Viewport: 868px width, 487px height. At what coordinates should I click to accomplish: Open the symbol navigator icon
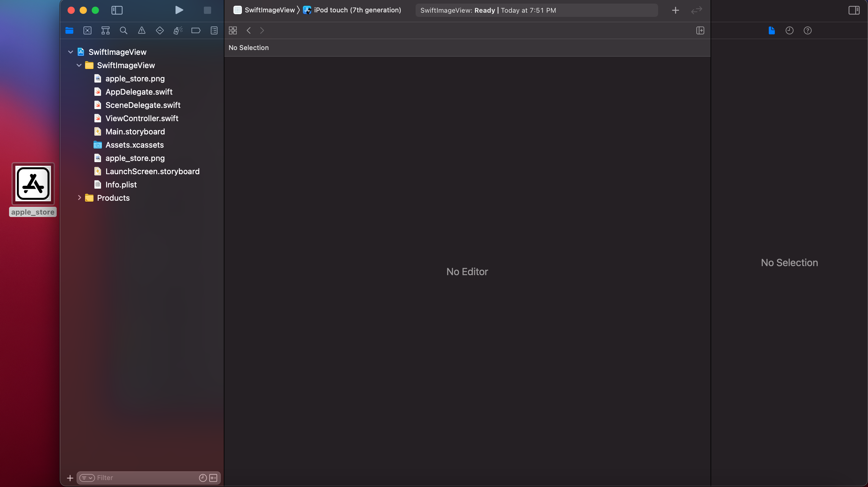(106, 31)
